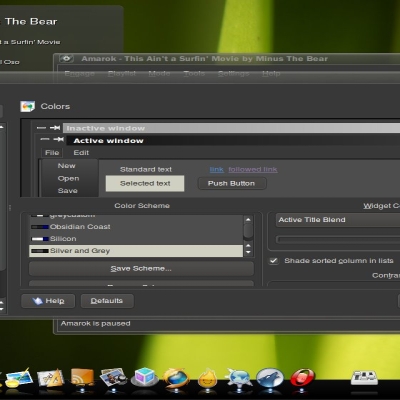Select the Silver and Grey color scheme
The image size is (400, 400).
click(x=136, y=251)
